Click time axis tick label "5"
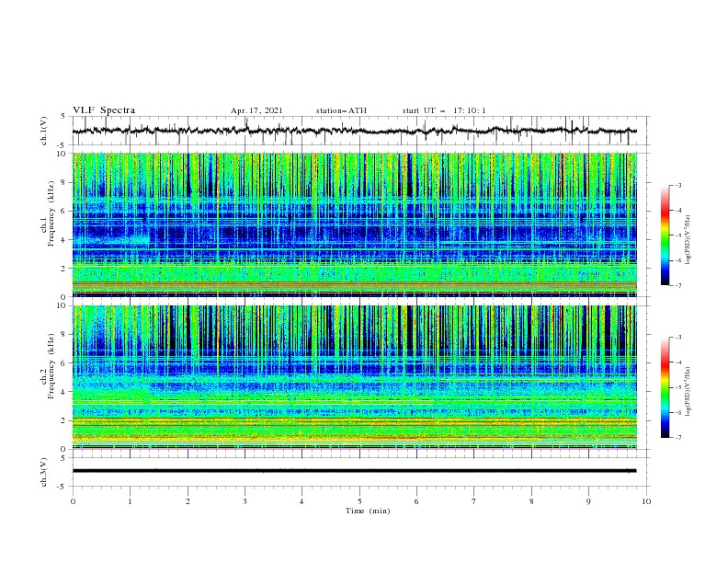The height and width of the screenshot is (563, 728). point(359,501)
